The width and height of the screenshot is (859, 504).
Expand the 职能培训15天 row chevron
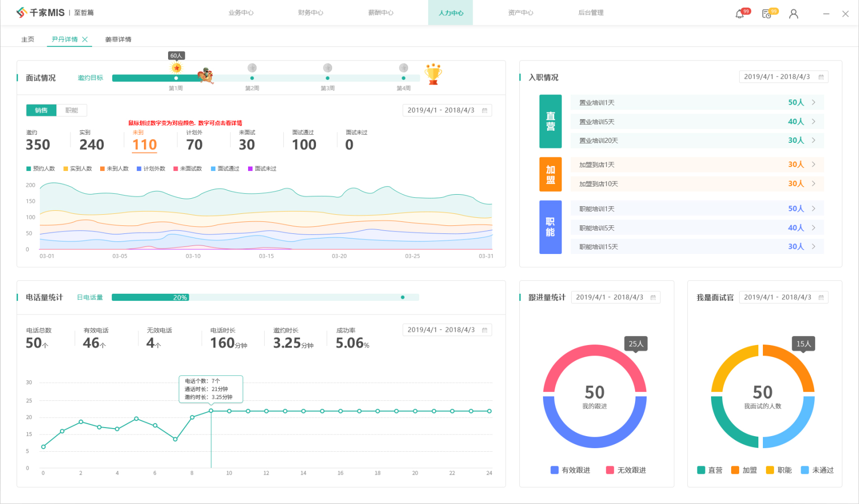click(814, 246)
